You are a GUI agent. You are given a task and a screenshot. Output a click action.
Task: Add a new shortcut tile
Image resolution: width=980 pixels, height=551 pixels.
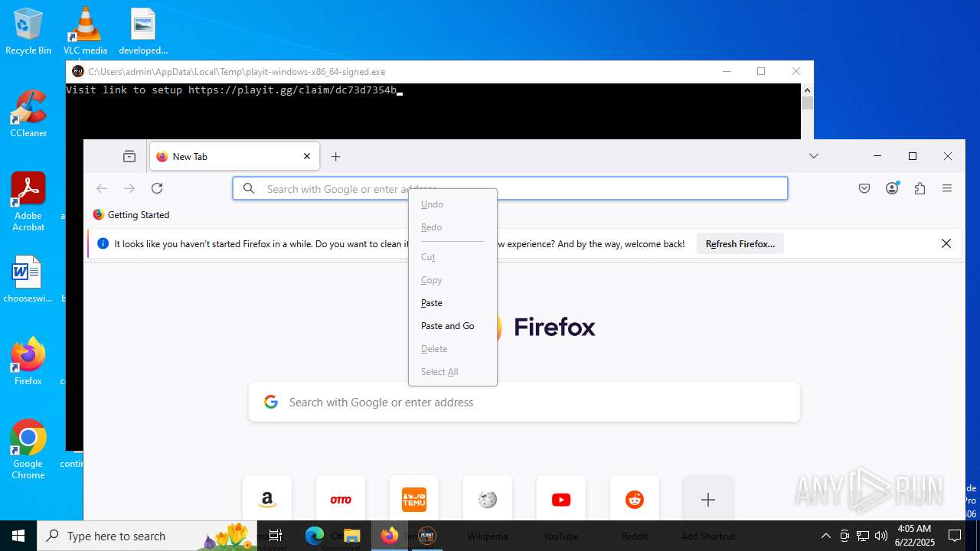pyautogui.click(x=708, y=500)
